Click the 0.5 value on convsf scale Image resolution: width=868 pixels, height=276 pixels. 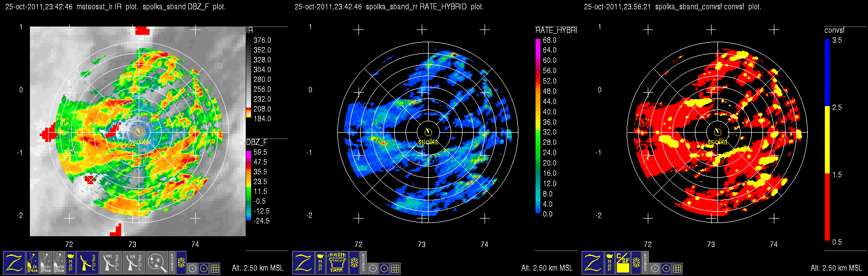[837, 242]
